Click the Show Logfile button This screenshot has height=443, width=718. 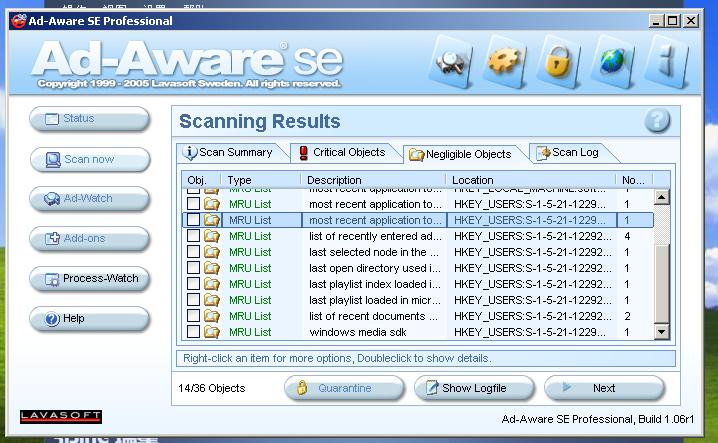pyautogui.click(x=474, y=388)
